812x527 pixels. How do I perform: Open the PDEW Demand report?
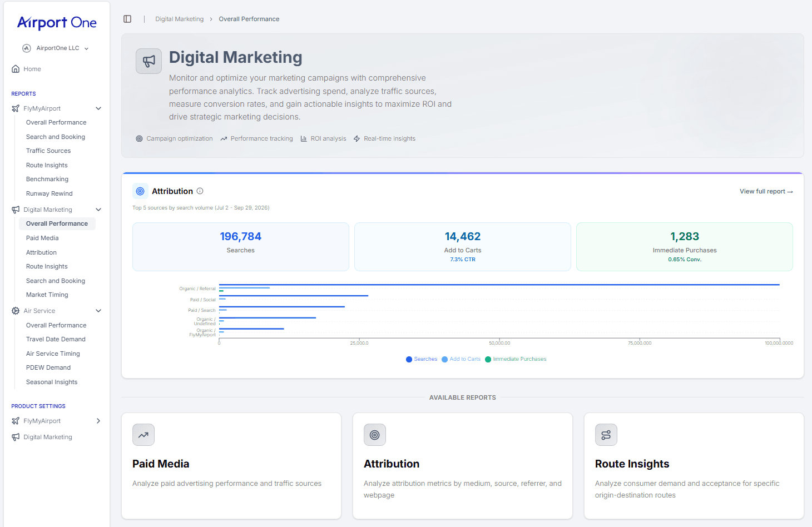(x=48, y=367)
